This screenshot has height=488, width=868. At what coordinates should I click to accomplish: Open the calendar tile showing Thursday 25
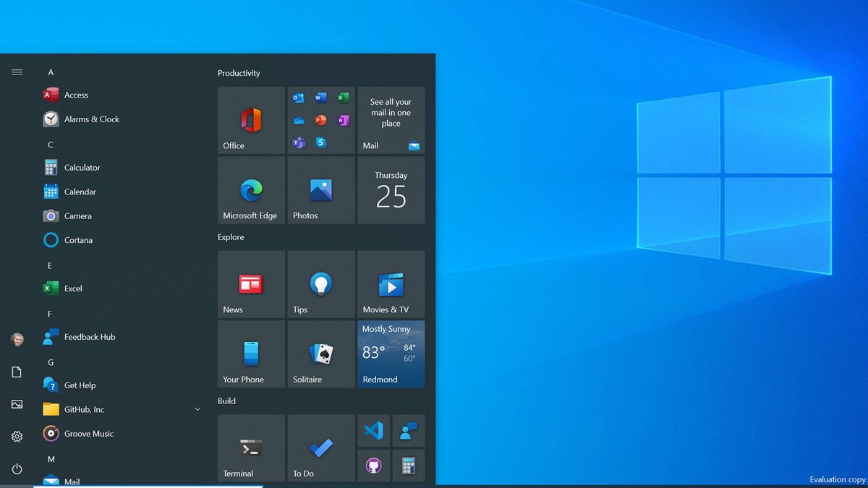(x=391, y=190)
